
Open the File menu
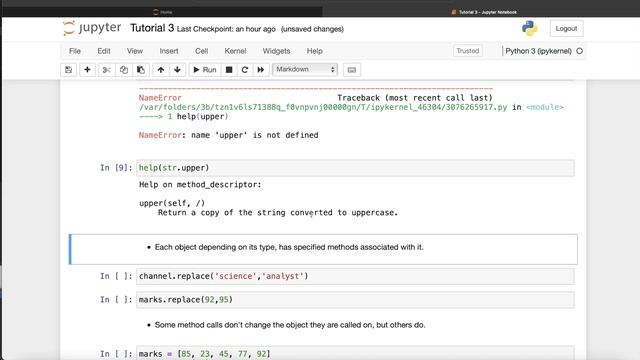click(x=75, y=51)
